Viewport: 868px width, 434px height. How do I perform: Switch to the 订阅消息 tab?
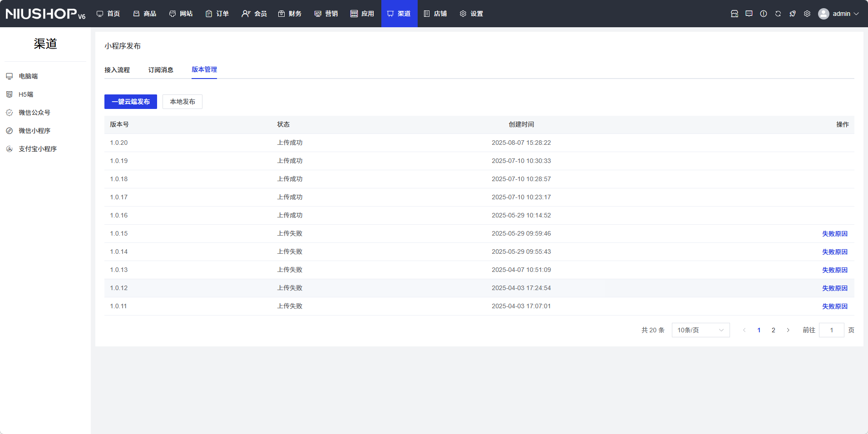click(161, 70)
